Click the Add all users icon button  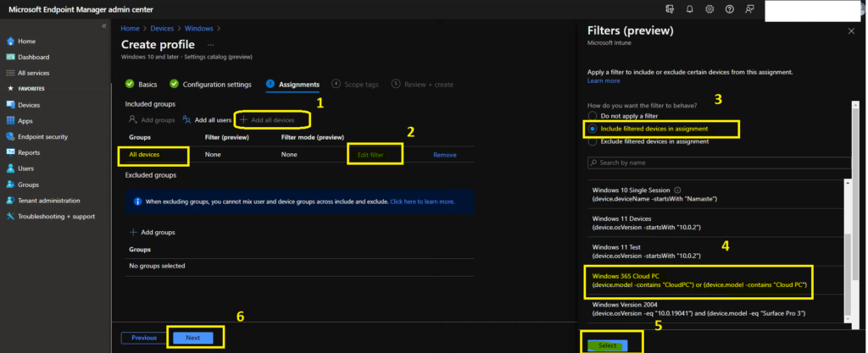pos(207,120)
